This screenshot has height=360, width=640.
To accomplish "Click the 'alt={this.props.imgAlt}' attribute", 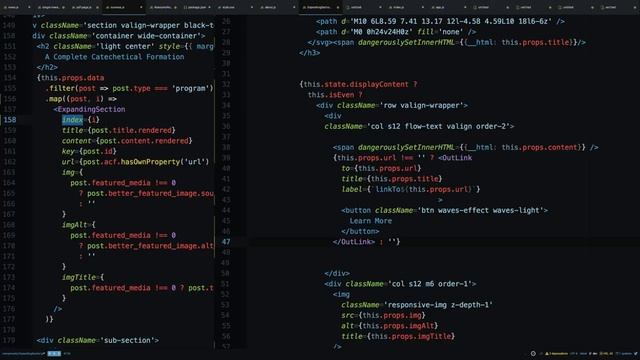I will tap(390, 326).
